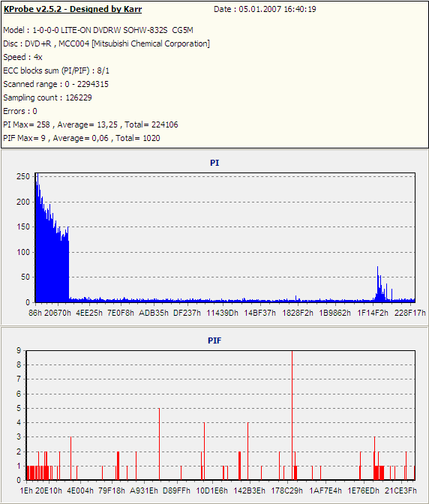
Task: Select the Scanned range text
Action: tap(56, 84)
